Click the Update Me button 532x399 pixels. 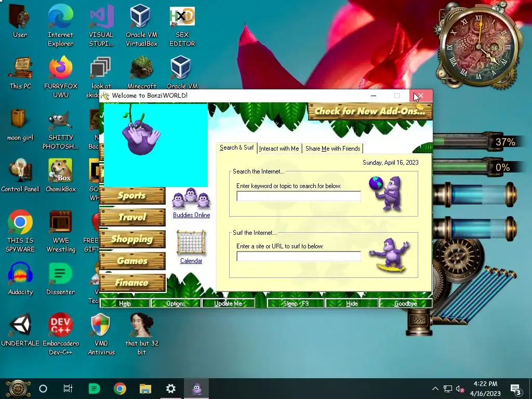pos(228,303)
